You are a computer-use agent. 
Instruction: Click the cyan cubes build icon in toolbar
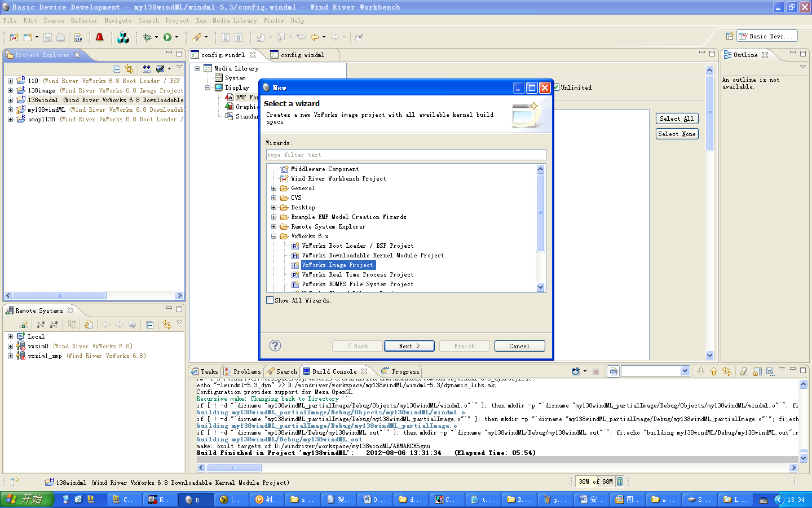123,38
